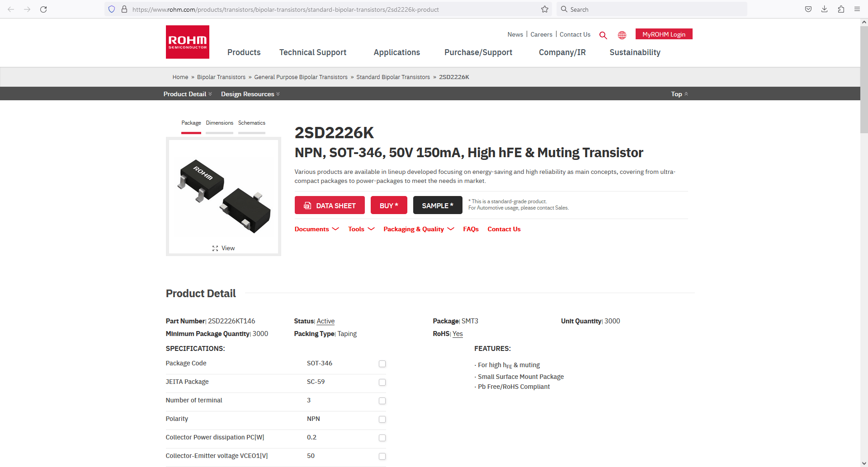The image size is (868, 467).
Task: Click the 2SD2226K product heading
Action: 334,133
